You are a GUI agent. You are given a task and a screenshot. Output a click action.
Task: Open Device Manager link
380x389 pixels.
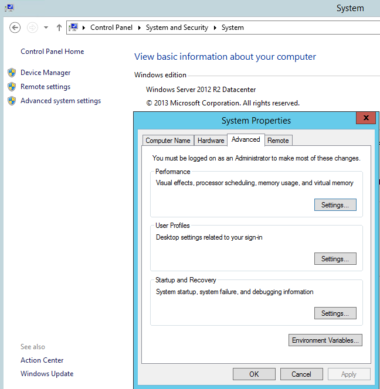pyautogui.click(x=45, y=72)
